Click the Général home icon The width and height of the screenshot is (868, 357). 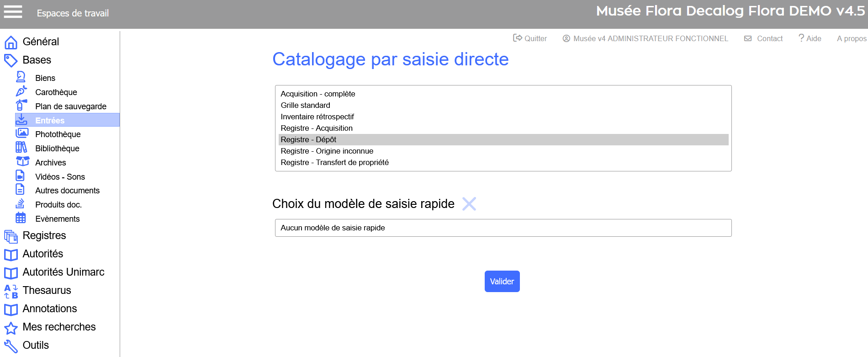pyautogui.click(x=11, y=42)
